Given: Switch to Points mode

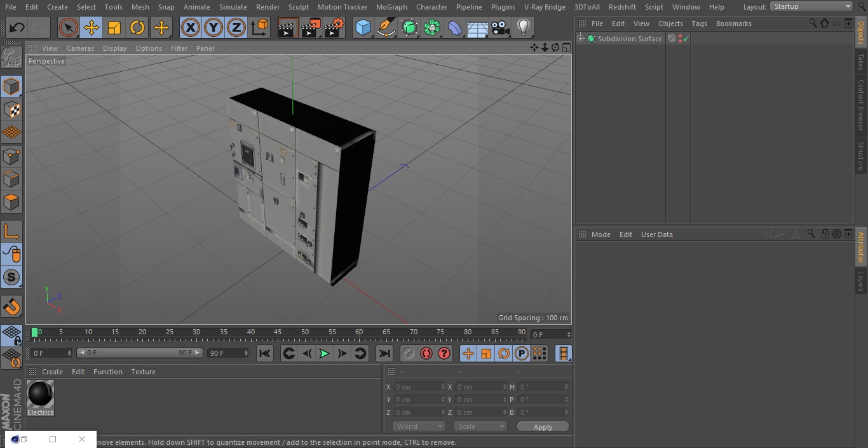Looking at the screenshot, I should click(11, 156).
